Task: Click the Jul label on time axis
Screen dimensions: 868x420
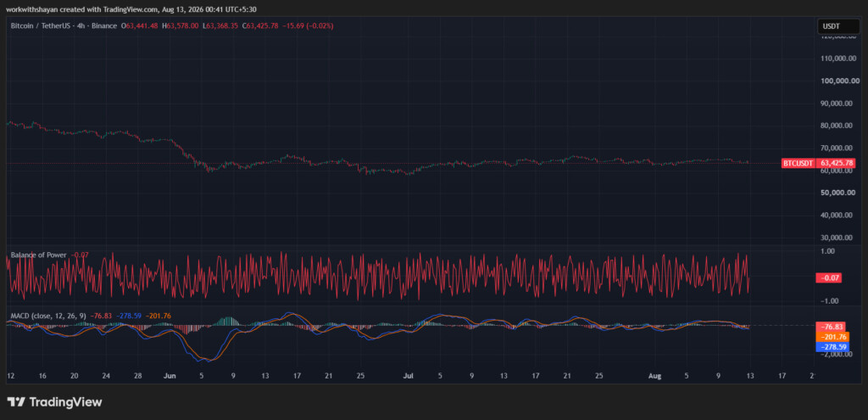Action: pyautogui.click(x=409, y=376)
